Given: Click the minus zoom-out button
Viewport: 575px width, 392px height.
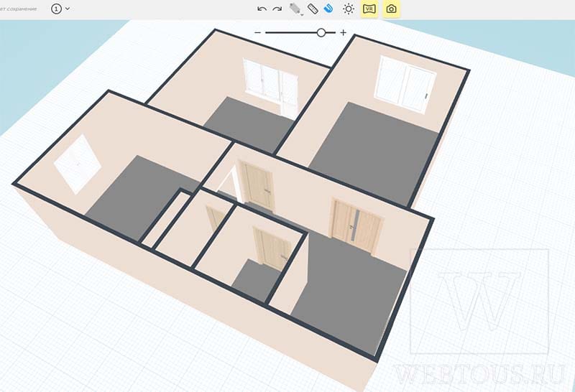Looking at the screenshot, I should [x=258, y=32].
